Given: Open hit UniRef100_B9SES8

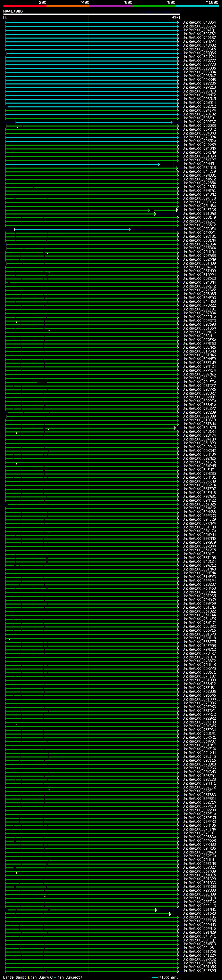Looking at the screenshot, I should point(199,780).
